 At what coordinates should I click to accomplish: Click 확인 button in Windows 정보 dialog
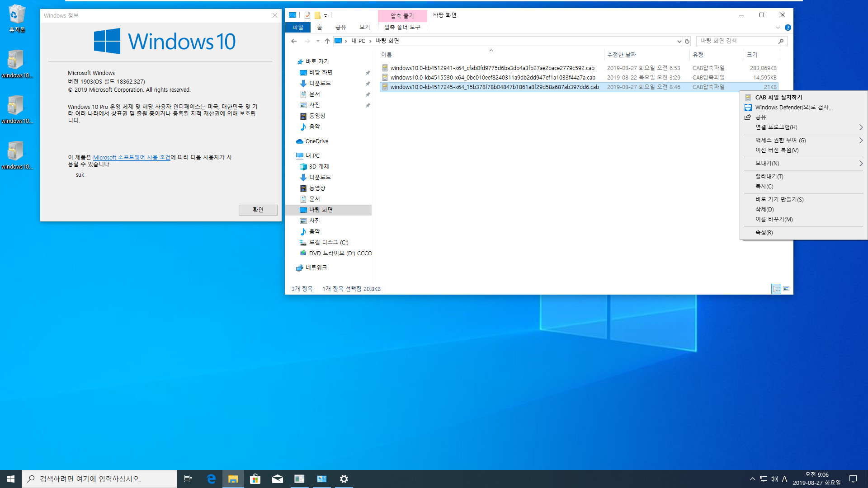[258, 210]
